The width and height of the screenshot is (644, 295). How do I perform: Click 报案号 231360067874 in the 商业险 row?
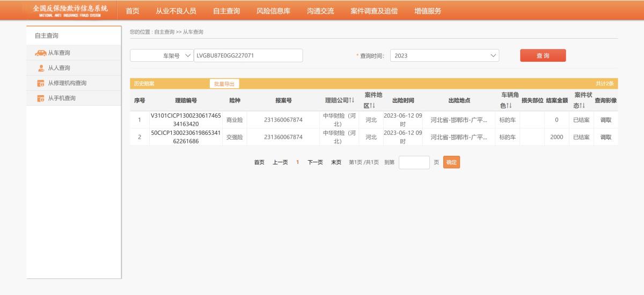pos(283,120)
